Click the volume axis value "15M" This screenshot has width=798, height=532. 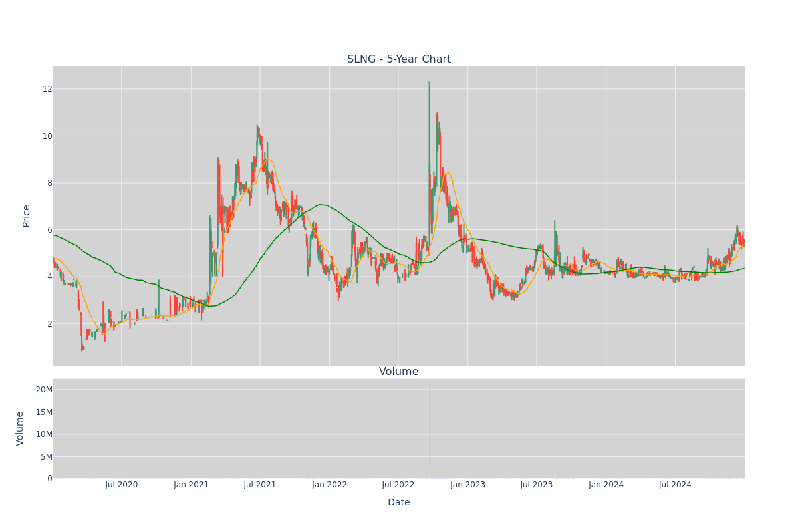pyautogui.click(x=45, y=412)
